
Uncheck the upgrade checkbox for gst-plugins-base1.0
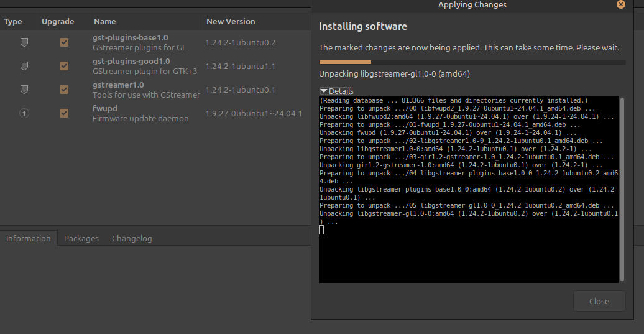pyautogui.click(x=63, y=42)
